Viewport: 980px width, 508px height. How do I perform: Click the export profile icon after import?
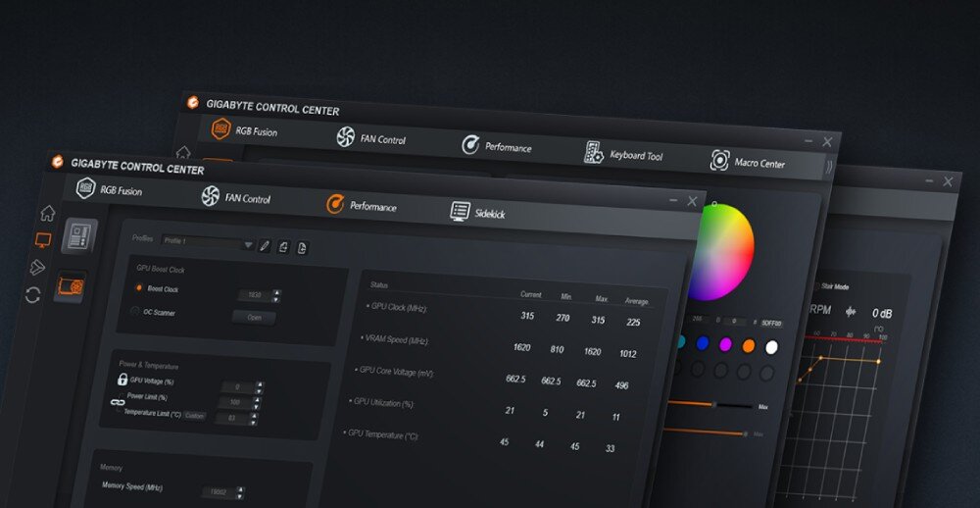303,248
